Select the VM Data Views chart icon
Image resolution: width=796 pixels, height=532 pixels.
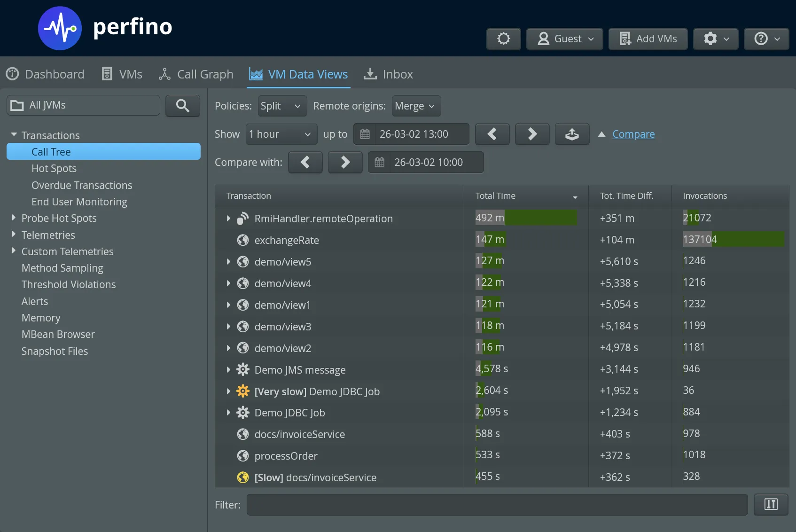(256, 74)
